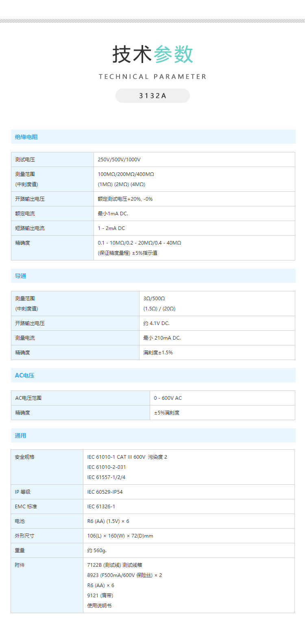
Task: Click the 电池 label
Action: pyautogui.click(x=20, y=521)
